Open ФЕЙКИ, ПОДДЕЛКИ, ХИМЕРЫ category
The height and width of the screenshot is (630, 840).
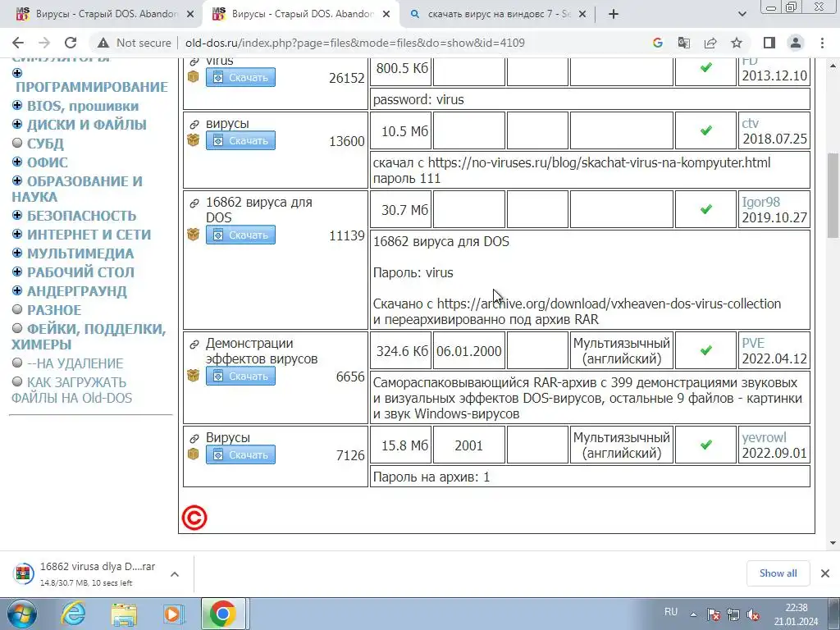89,336
